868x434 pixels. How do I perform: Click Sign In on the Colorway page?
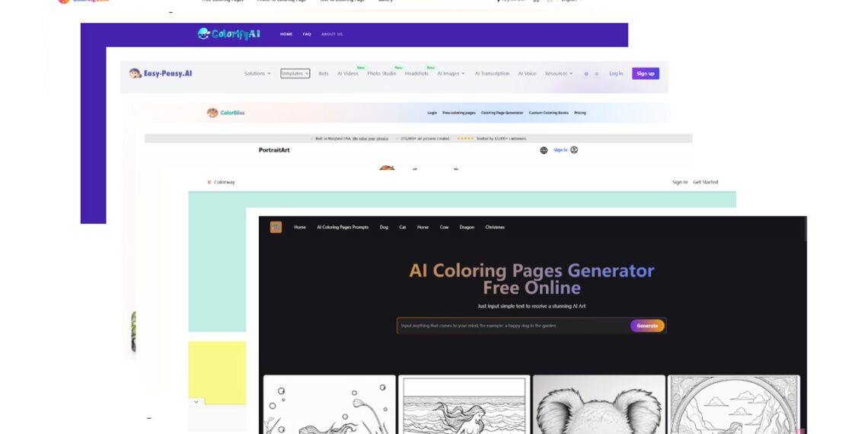680,182
